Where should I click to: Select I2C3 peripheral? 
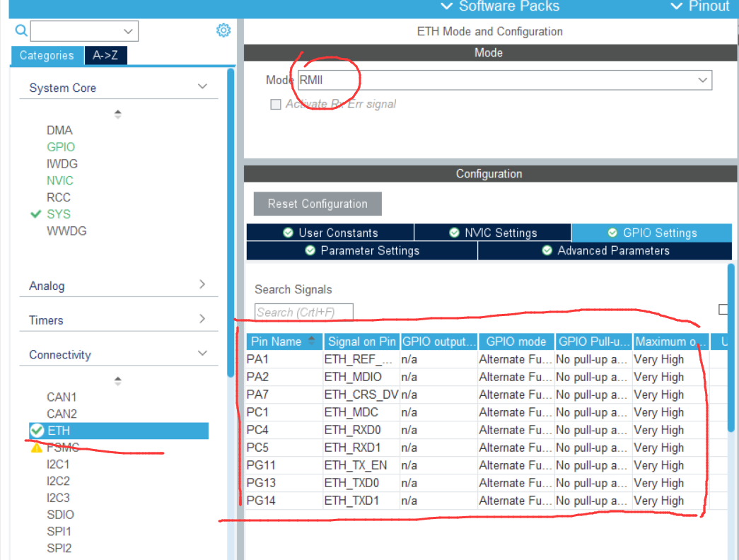pyautogui.click(x=58, y=498)
